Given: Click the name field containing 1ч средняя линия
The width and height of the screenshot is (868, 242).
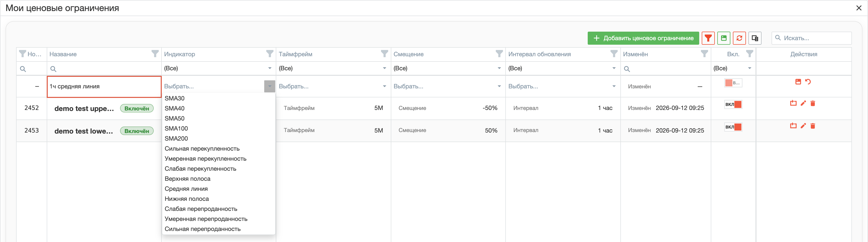Looking at the screenshot, I should (104, 87).
